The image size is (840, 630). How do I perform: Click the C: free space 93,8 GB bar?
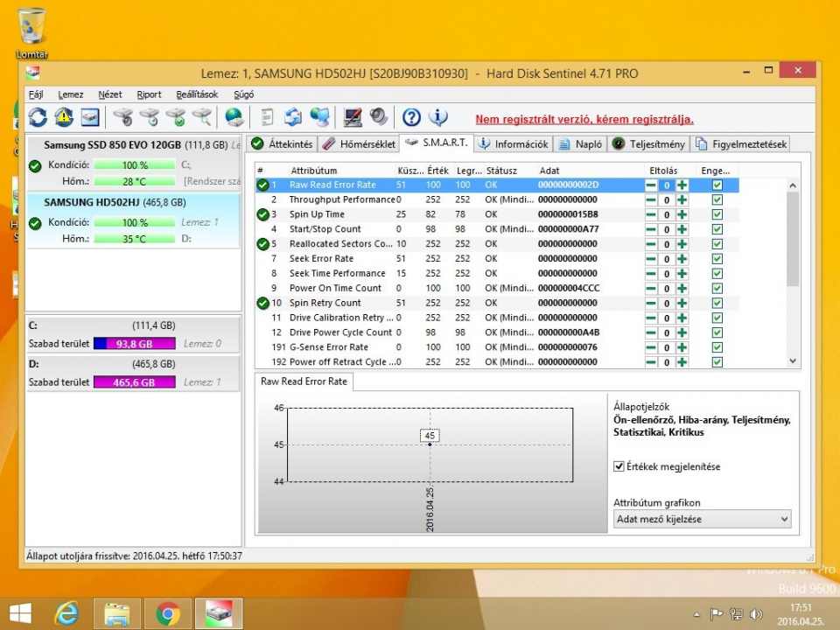(135, 343)
